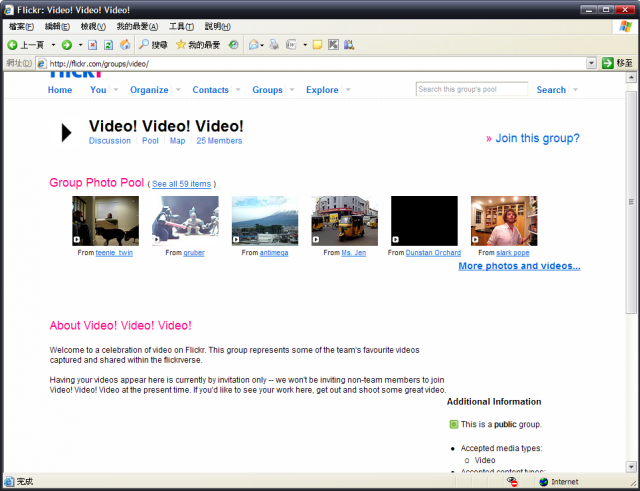Open the 說明(H) Help menu
This screenshot has height=491, width=640.
218,27
